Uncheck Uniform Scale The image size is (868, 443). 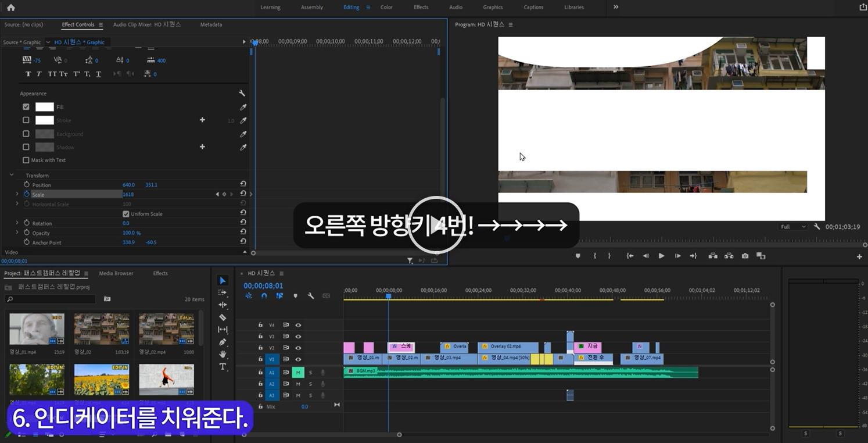pos(125,214)
